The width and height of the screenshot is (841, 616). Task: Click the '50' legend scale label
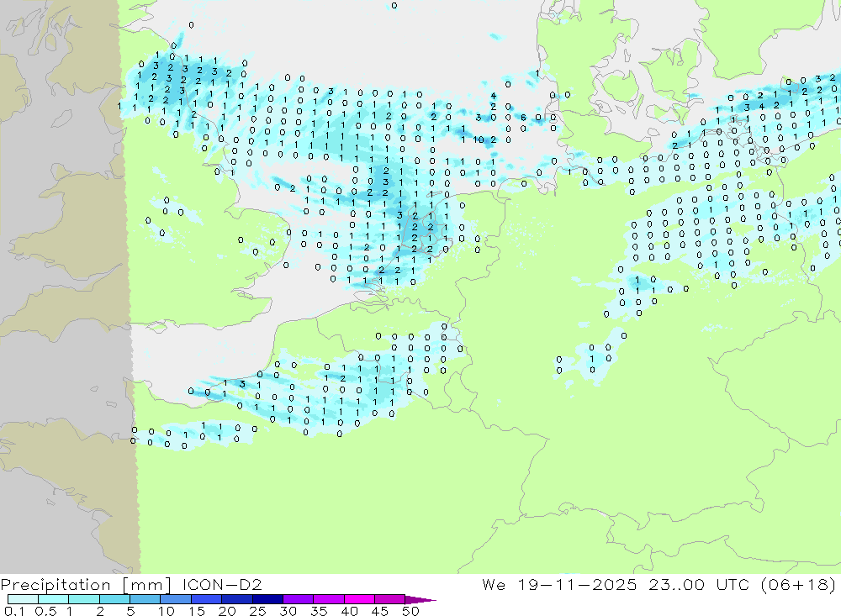[410, 611]
